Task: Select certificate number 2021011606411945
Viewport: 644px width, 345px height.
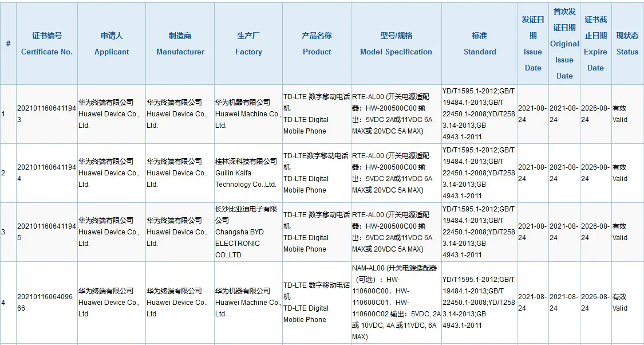Action: tap(47, 232)
